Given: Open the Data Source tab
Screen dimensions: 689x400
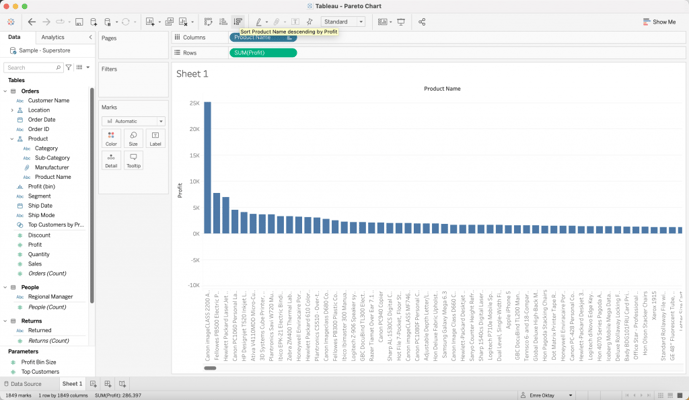Looking at the screenshot, I should click(x=23, y=384).
